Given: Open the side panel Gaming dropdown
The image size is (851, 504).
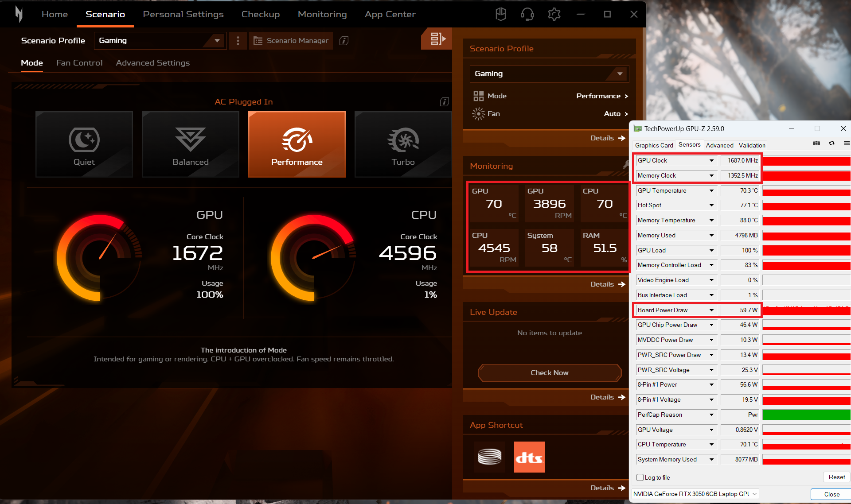Looking at the screenshot, I should [549, 74].
